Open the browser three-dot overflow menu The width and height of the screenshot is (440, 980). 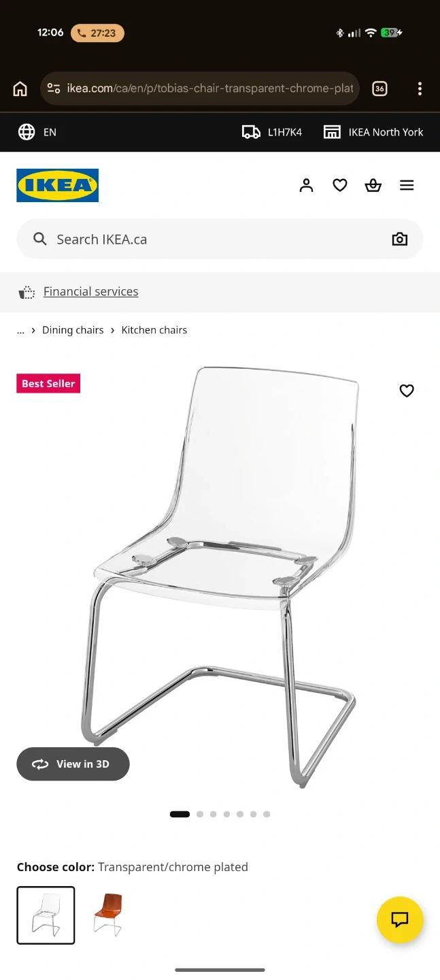point(420,88)
